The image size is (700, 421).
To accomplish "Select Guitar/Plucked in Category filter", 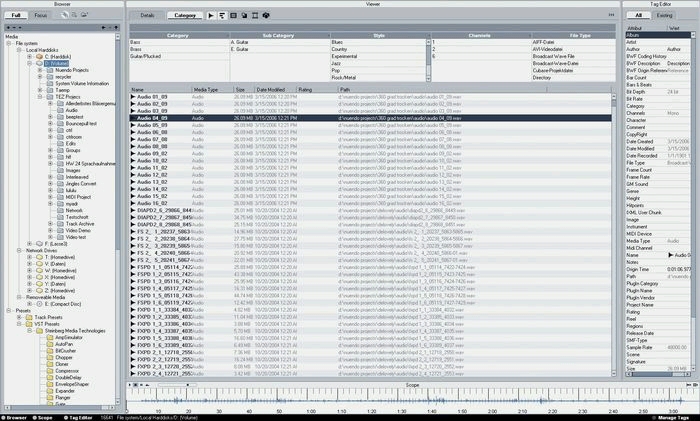I will [x=146, y=56].
